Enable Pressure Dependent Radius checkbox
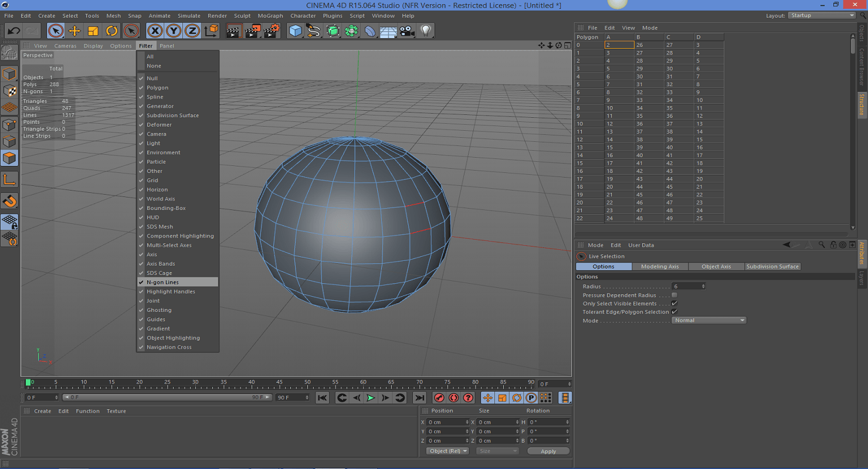Screen dimensions: 868x469 click(674, 295)
